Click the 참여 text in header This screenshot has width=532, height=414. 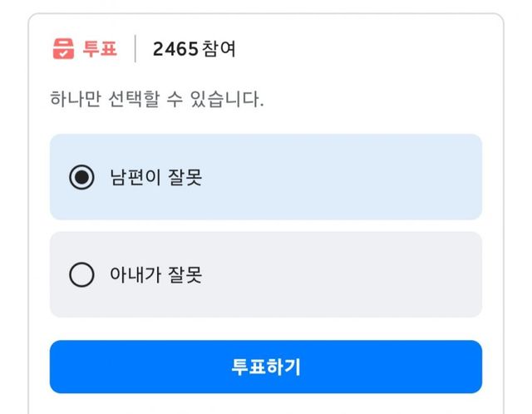(219, 49)
